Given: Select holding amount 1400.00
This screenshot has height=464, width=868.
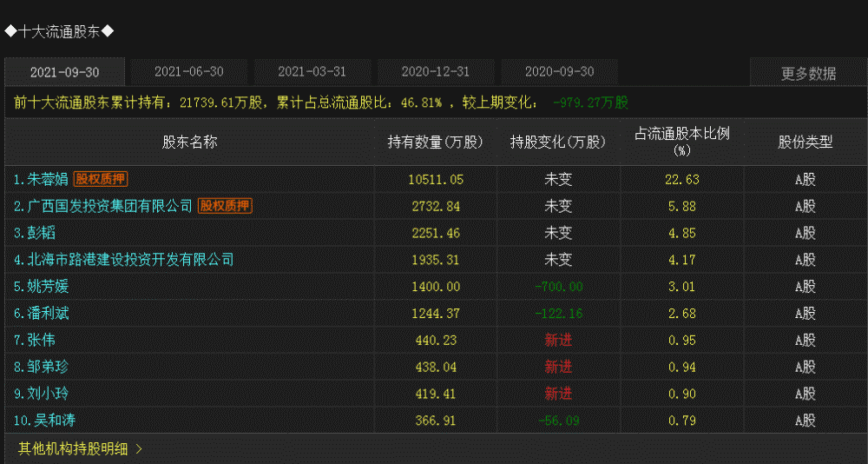Looking at the screenshot, I should click(436, 287).
